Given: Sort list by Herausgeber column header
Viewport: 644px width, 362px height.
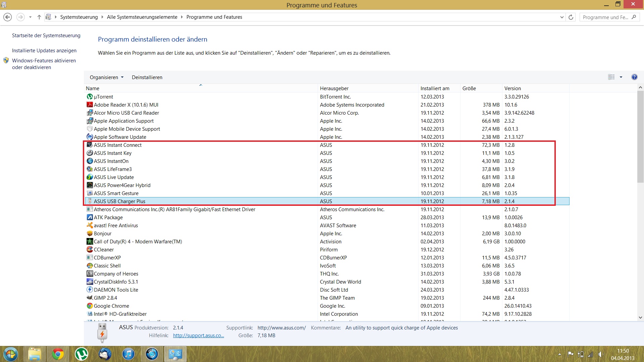Looking at the screenshot, I should tap(334, 88).
